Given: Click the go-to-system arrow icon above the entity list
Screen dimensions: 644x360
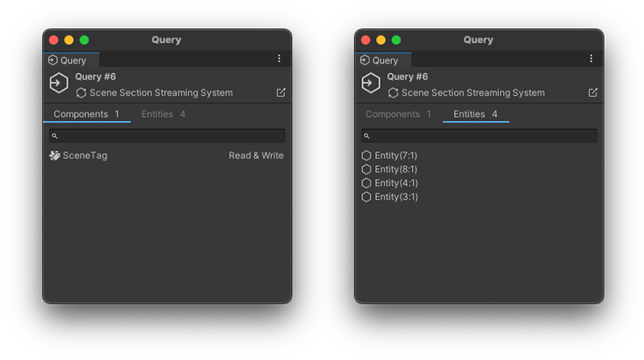Looking at the screenshot, I should point(592,93).
